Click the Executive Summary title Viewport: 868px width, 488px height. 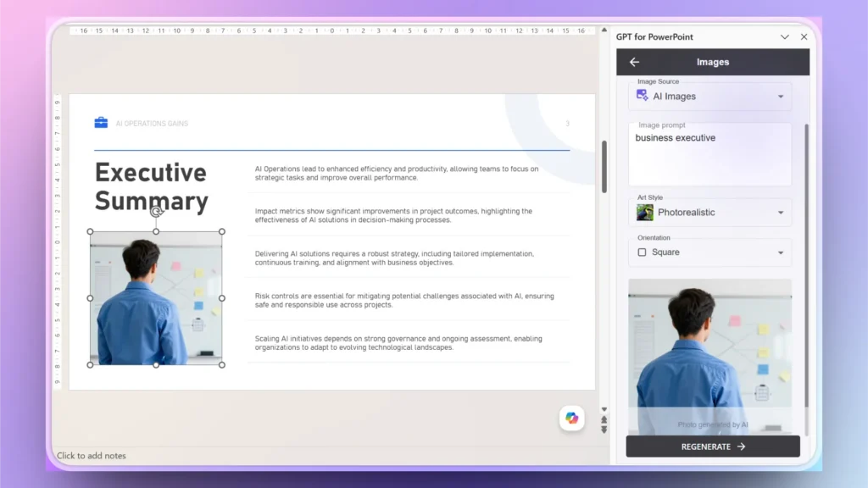pos(151,186)
